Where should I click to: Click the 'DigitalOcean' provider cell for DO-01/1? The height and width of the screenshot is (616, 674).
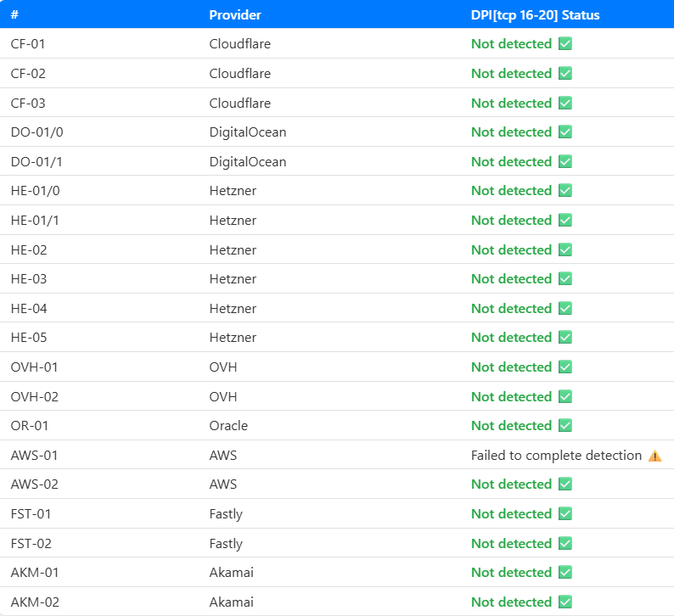click(x=248, y=162)
